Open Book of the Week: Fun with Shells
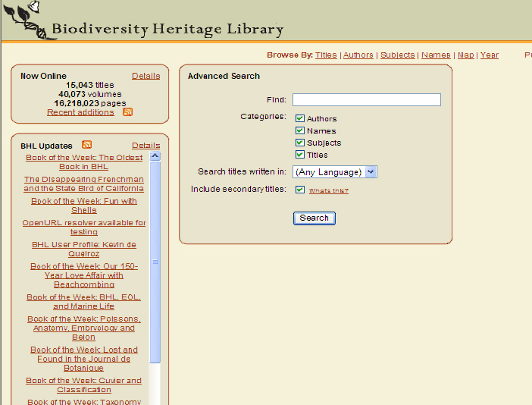Screen dimensions: 532x405 [84, 206]
